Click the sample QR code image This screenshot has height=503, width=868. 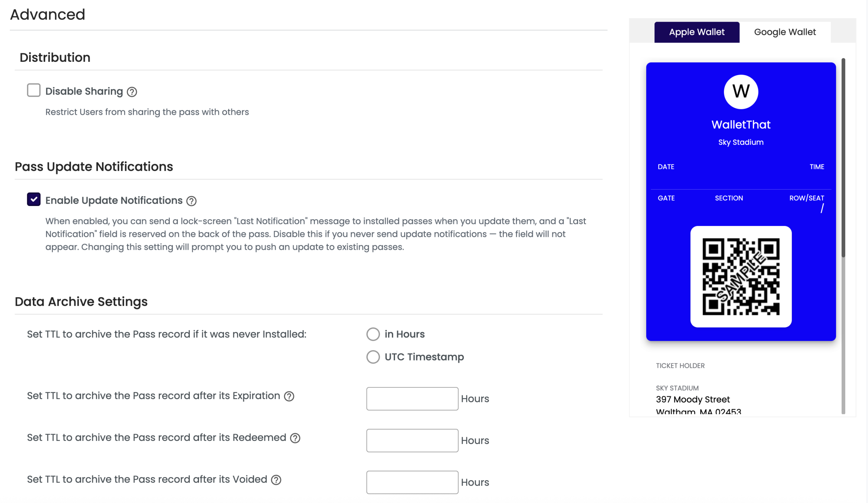point(741,277)
